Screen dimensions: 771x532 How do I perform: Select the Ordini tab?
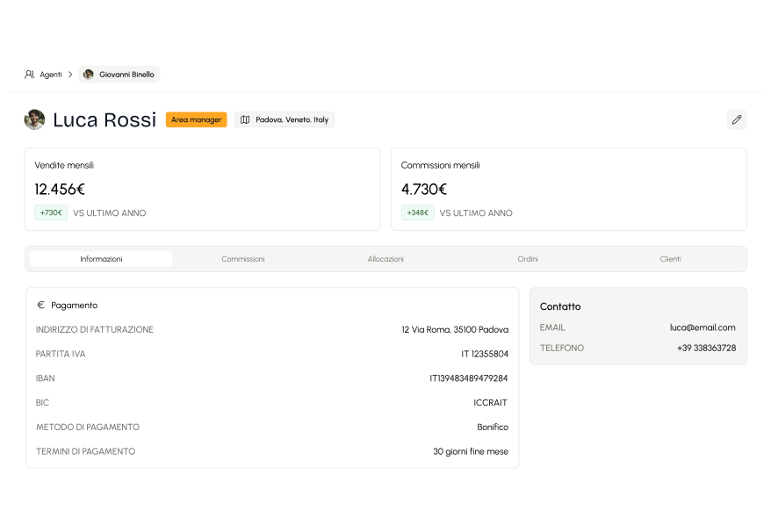pyautogui.click(x=528, y=259)
